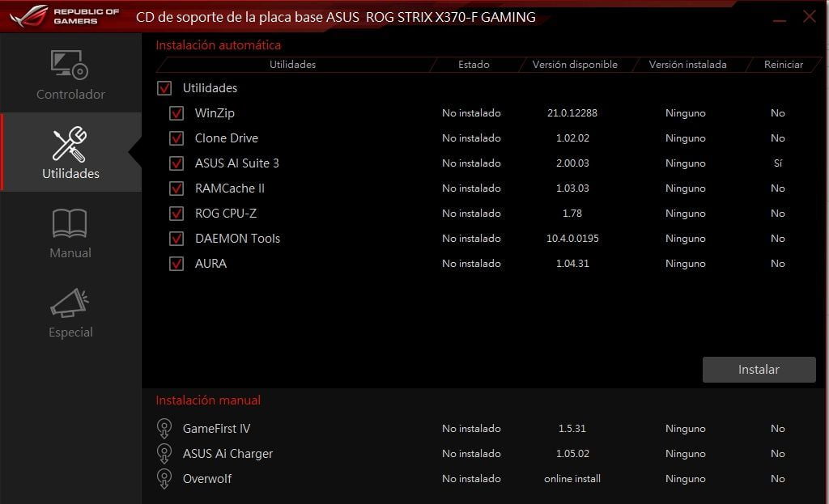Screen dimensions: 829x504
Task: Select the Overwolf entry name
Action: [206, 479]
